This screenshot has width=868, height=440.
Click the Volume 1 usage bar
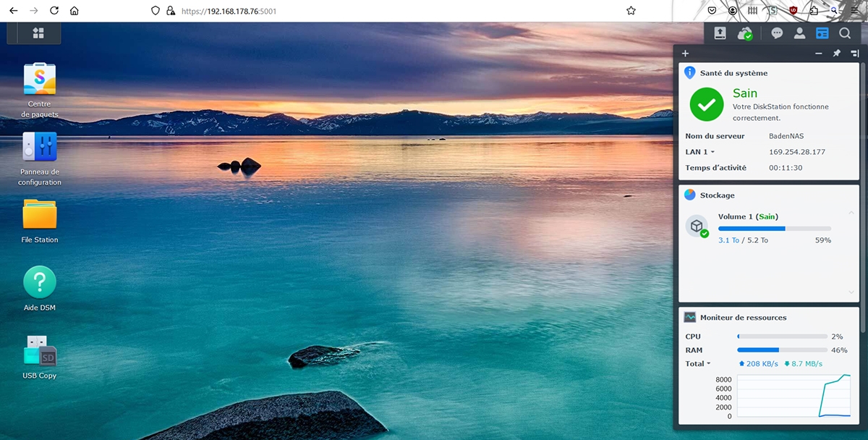pyautogui.click(x=775, y=229)
